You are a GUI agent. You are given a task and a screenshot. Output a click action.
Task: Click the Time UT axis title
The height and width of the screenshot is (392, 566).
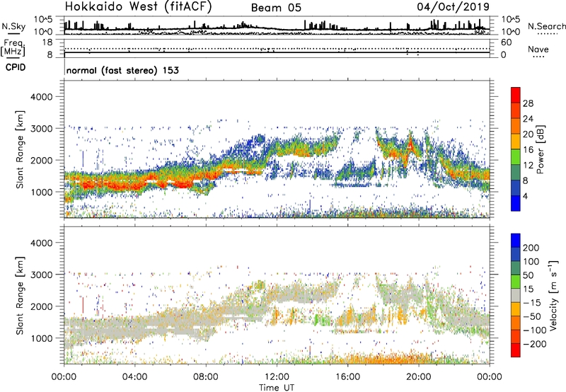coord(277,387)
